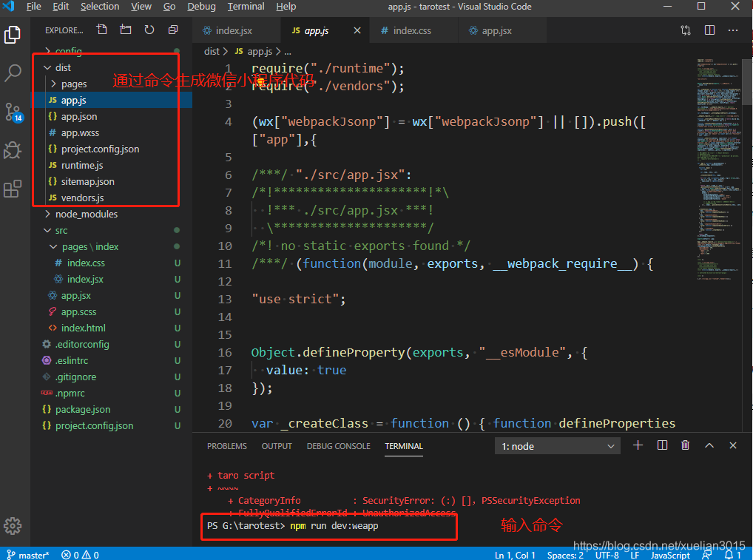Click the app.js breadcrumb item

click(254, 51)
